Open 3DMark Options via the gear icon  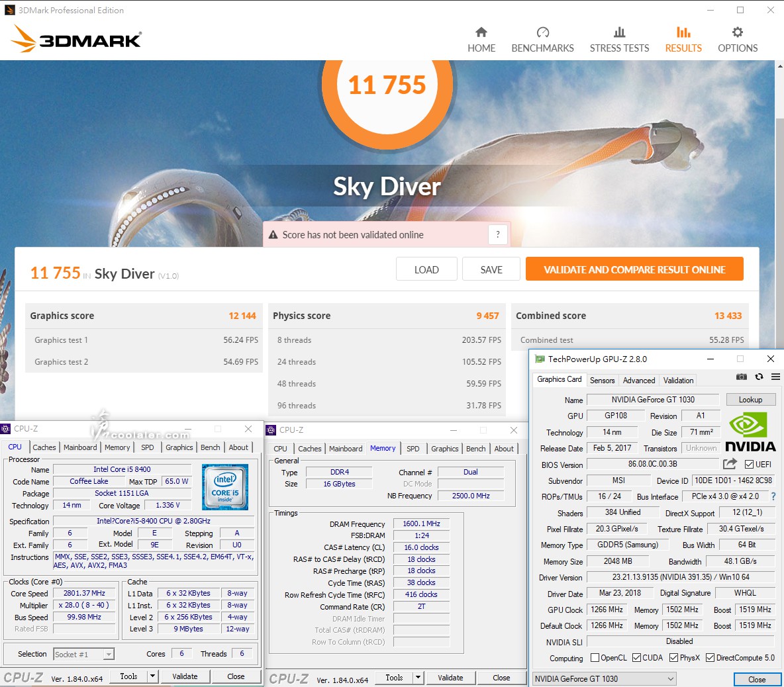[738, 40]
